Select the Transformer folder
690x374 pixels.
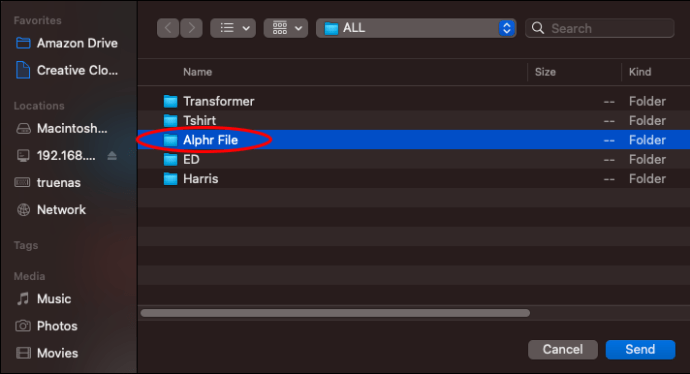tap(414, 101)
